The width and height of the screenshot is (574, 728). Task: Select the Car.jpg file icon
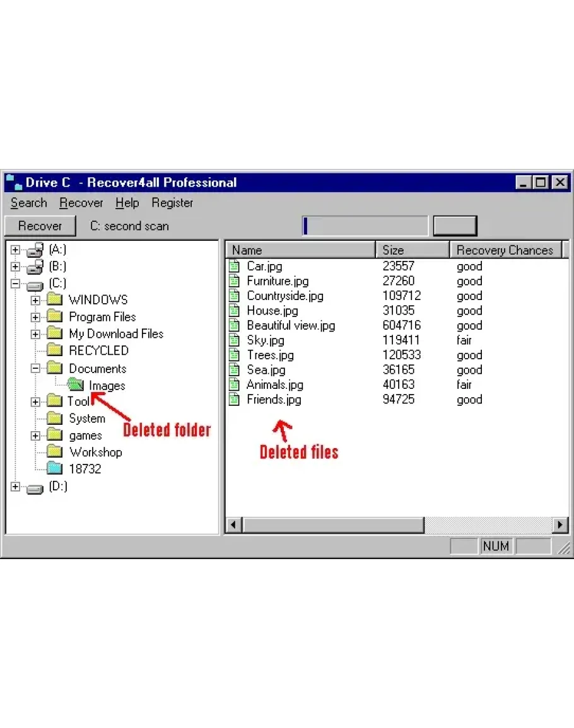click(x=235, y=266)
